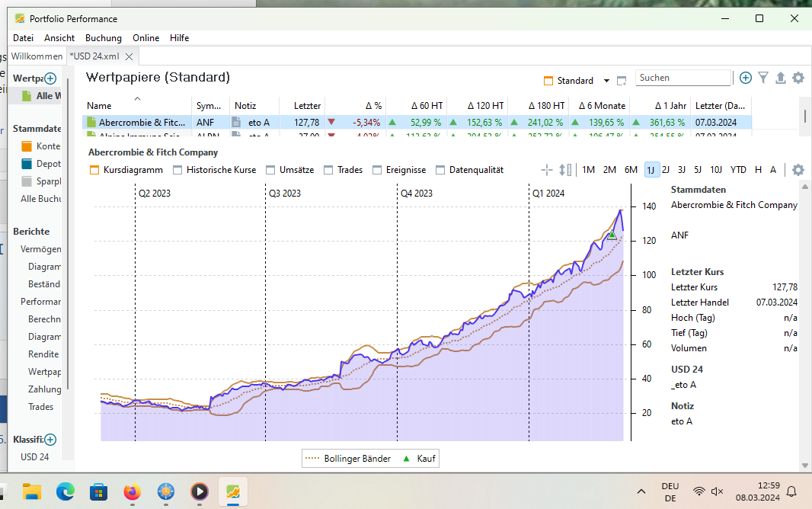Toggle the Kursdiagramm checkbox
This screenshot has width=812, height=509.
coord(94,170)
